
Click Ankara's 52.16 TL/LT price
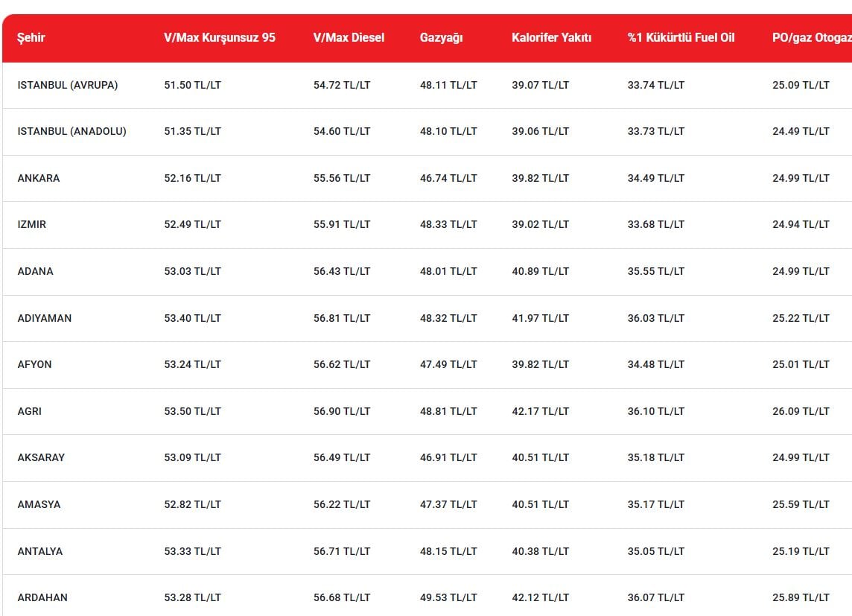(192, 178)
